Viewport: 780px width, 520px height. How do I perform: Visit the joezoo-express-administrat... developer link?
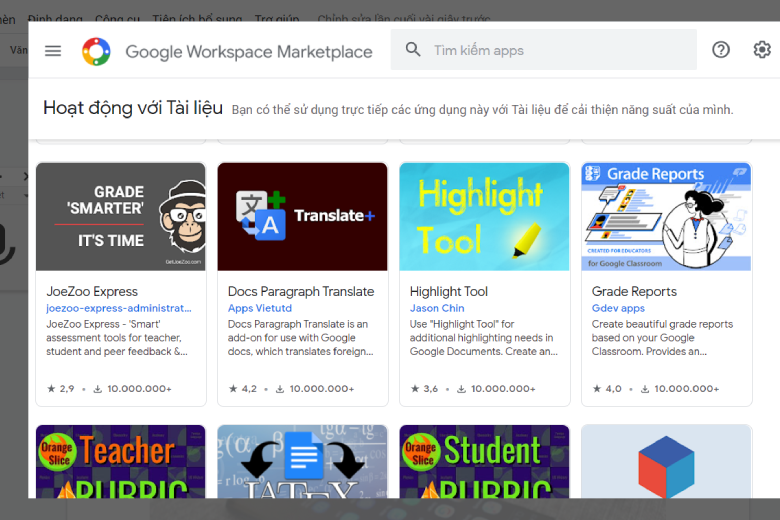tap(118, 308)
